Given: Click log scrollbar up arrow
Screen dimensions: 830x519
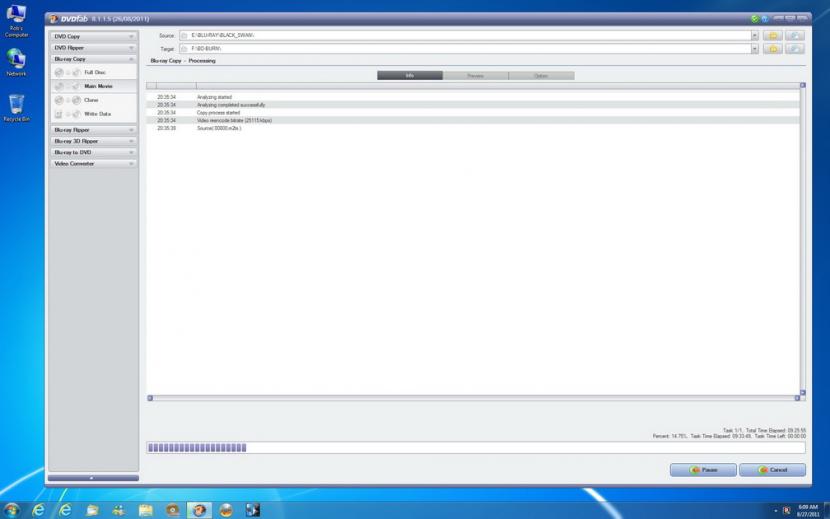Looking at the screenshot, I should 802,85.
